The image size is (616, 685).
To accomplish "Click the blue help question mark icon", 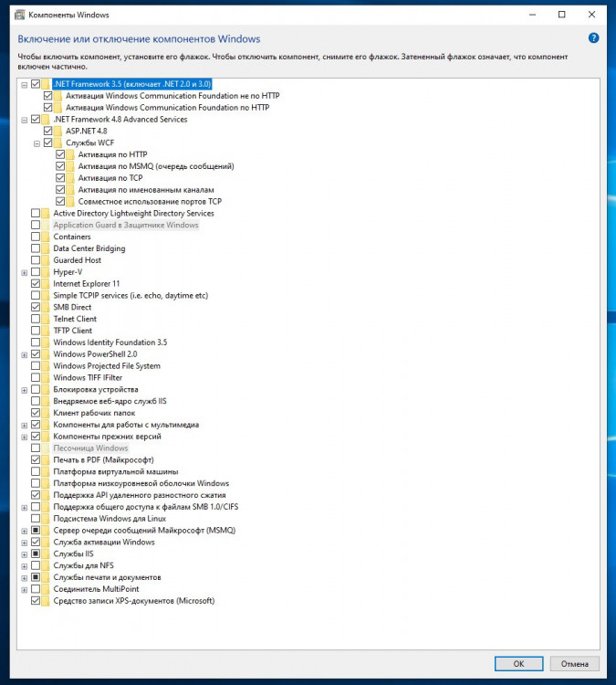I will click(x=593, y=38).
